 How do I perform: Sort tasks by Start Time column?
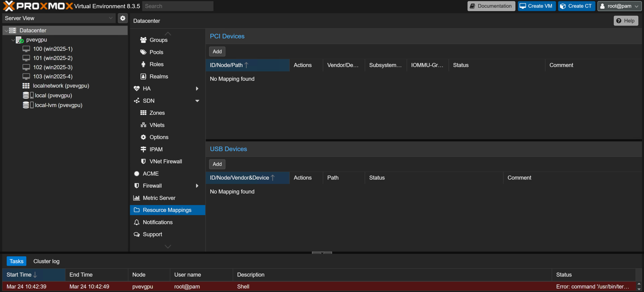click(34, 275)
